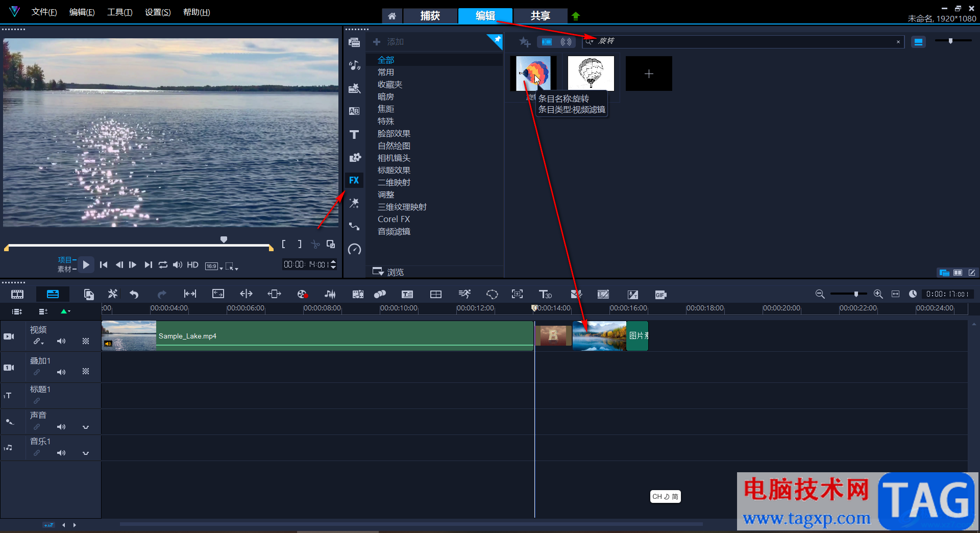Open the FX filter library
The width and height of the screenshot is (980, 533).
coord(354,180)
